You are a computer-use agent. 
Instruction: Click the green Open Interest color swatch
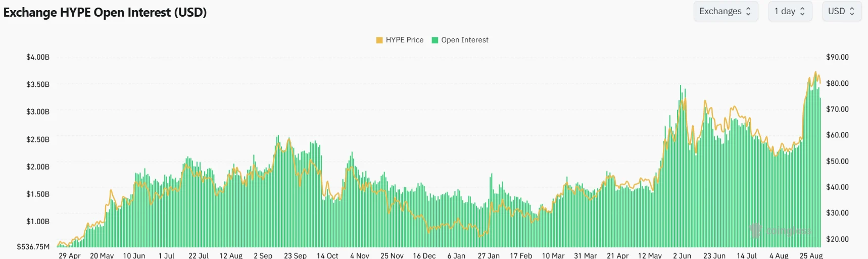pos(435,40)
